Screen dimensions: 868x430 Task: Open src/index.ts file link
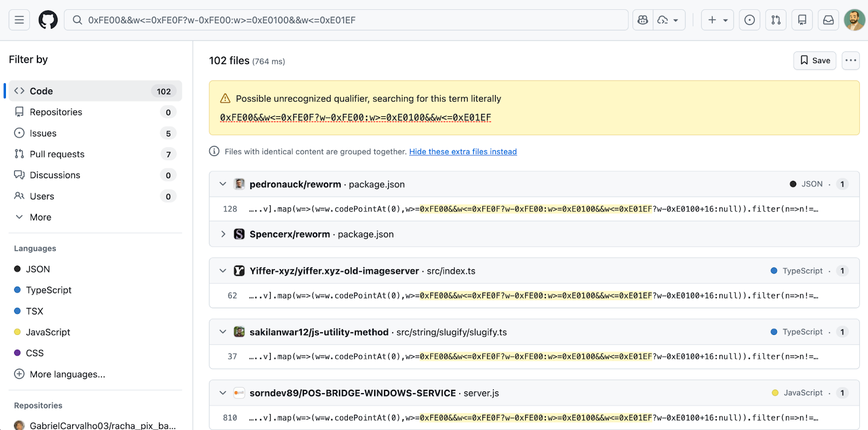click(451, 271)
